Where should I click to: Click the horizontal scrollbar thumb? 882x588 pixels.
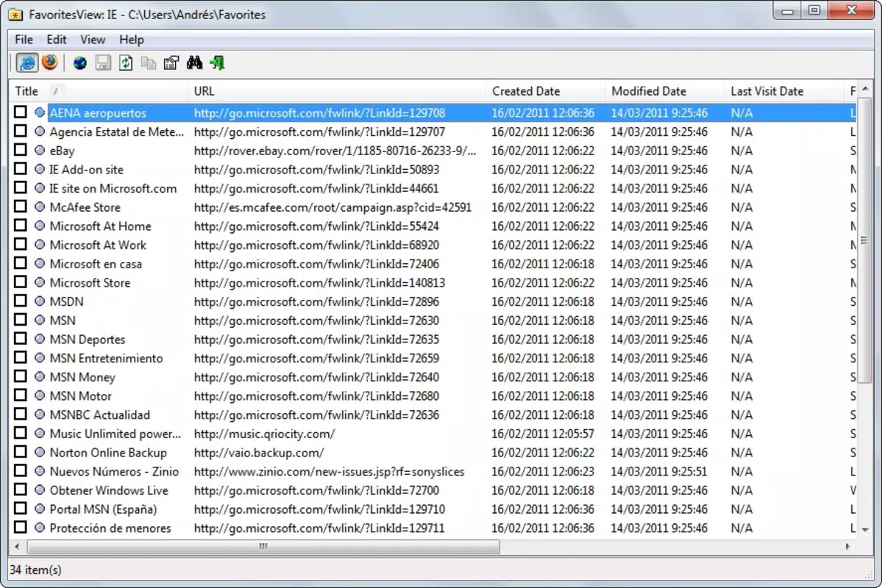[263, 546]
